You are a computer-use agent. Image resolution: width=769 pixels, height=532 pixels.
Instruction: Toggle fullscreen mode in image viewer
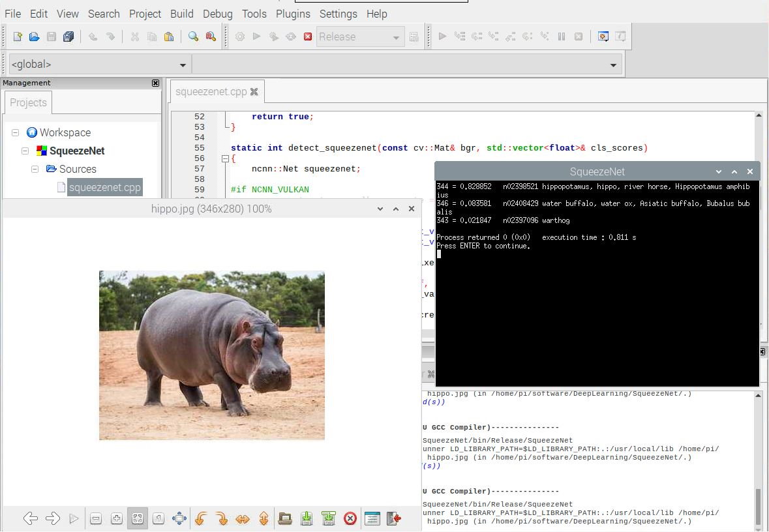pos(179,519)
